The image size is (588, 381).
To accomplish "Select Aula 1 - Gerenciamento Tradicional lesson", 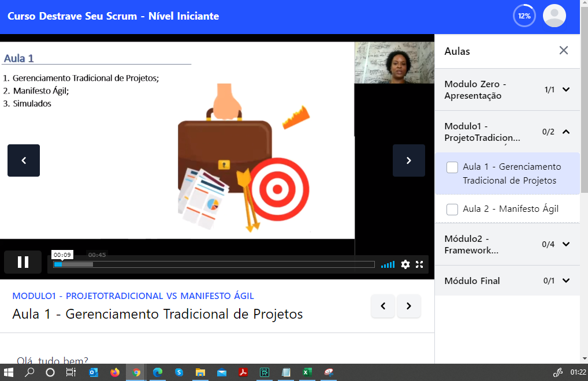I will coord(511,173).
